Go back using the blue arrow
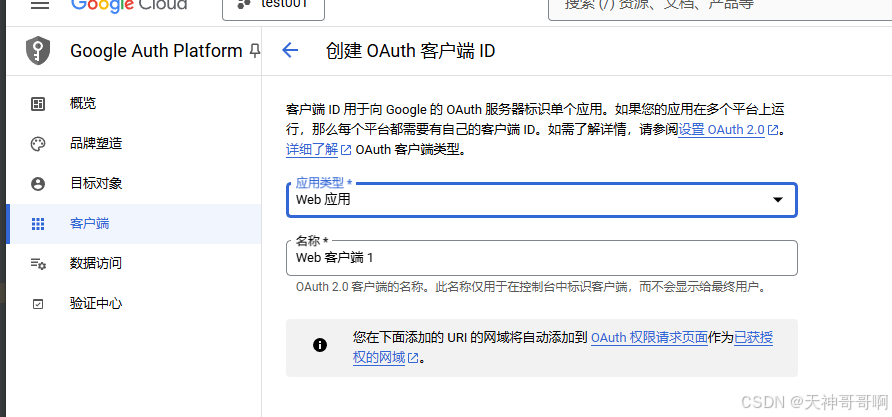Image resolution: width=892 pixels, height=417 pixels. coord(290,51)
